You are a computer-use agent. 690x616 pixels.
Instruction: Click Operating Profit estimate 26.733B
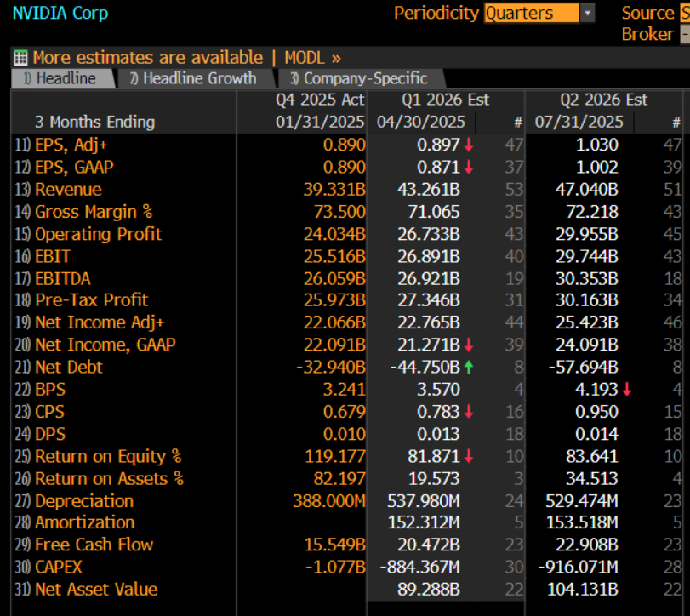coord(429,234)
